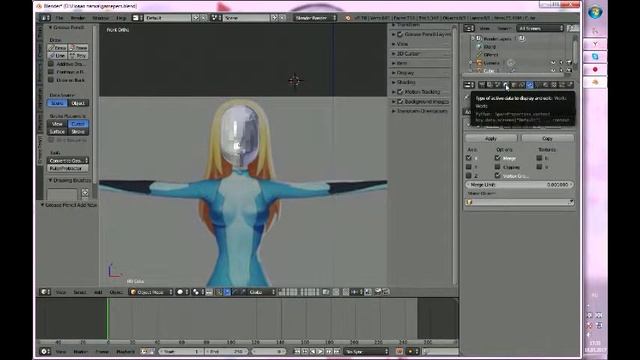The width and height of the screenshot is (640, 360).
Task: Select the Erase grease pencil tool
Action: pos(78,47)
